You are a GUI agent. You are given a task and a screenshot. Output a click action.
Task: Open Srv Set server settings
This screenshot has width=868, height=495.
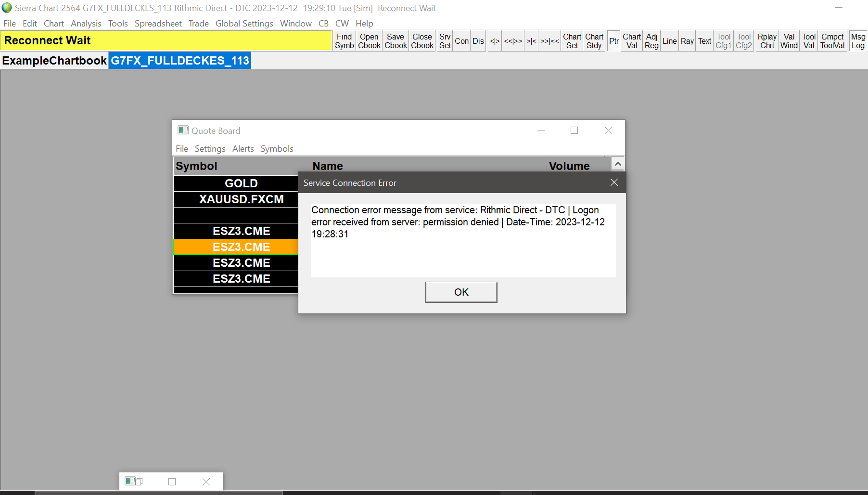coord(445,41)
